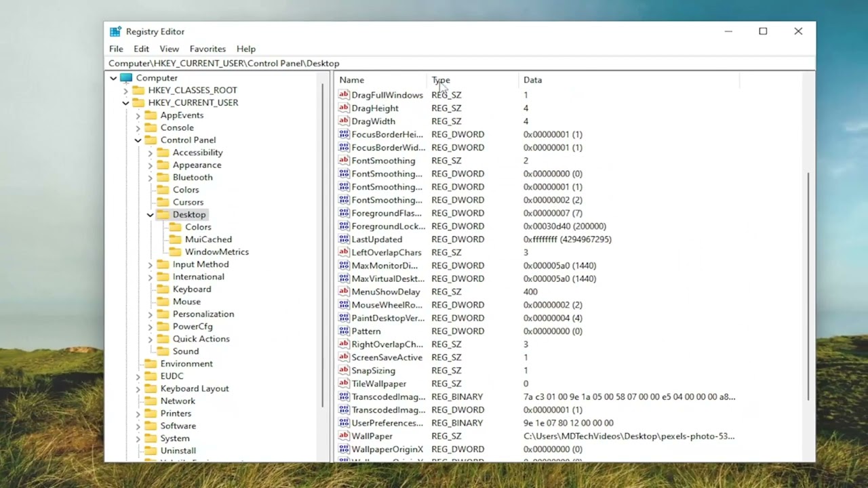Click the HKEY_CLASSES_ROOT folder icon

138,90
